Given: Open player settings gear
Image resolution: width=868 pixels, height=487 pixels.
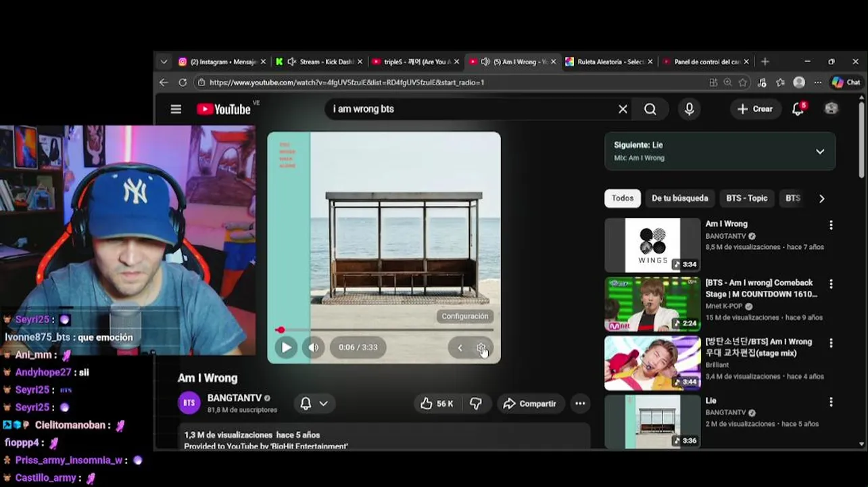Looking at the screenshot, I should click(481, 348).
